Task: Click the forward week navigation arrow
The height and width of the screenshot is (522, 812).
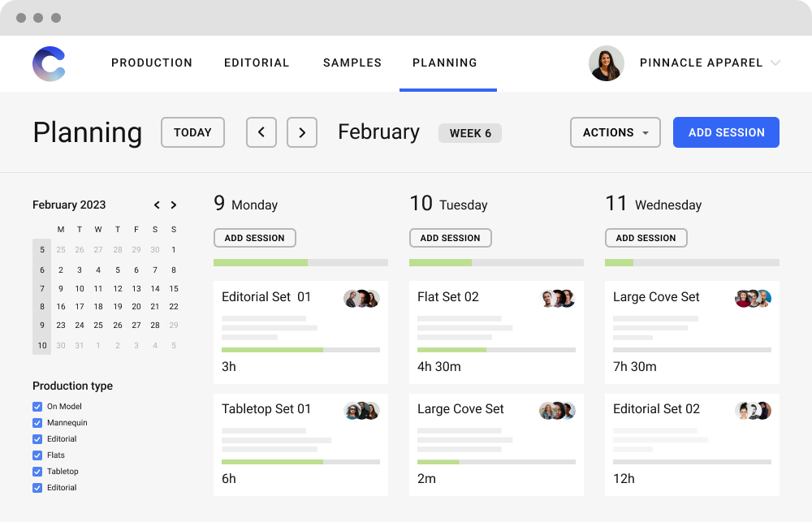Action: point(301,132)
